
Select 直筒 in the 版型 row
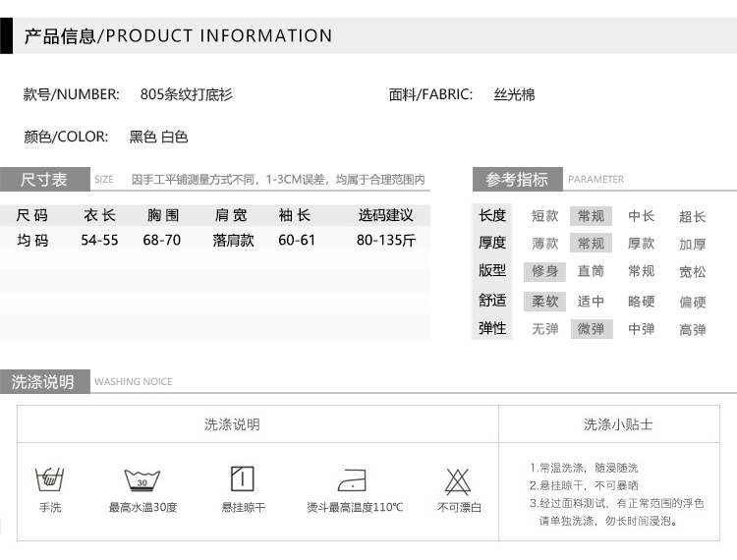591,271
